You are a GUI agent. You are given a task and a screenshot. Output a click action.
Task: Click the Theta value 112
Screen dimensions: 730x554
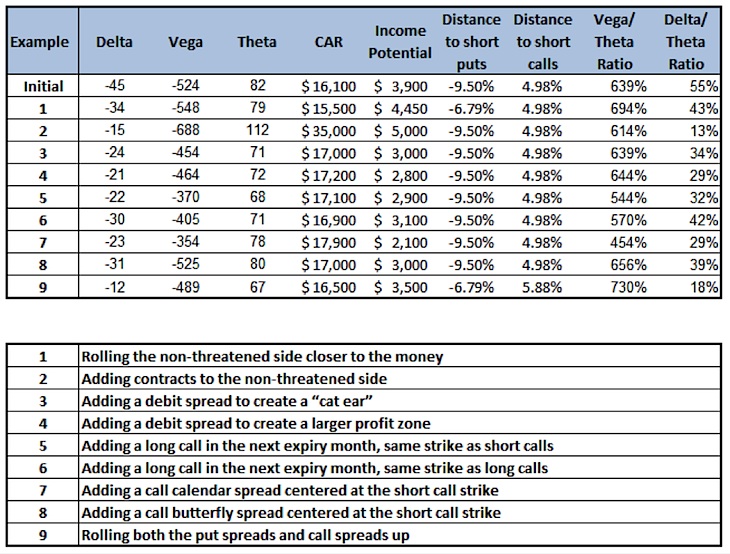click(257, 130)
